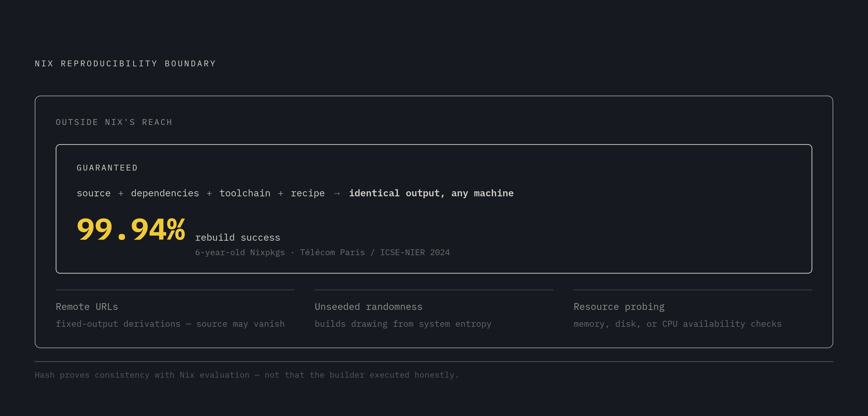Select the word dependencies in formula
This screenshot has width=868, height=416.
[x=165, y=193]
